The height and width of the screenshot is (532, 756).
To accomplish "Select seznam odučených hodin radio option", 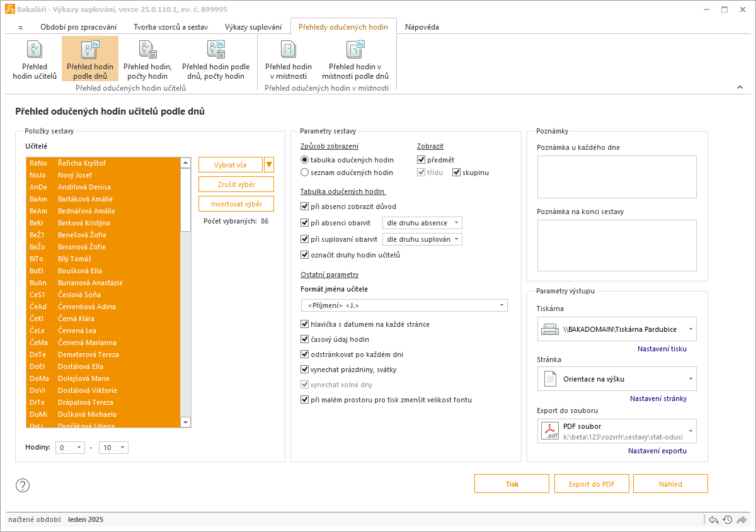I will [347, 172].
